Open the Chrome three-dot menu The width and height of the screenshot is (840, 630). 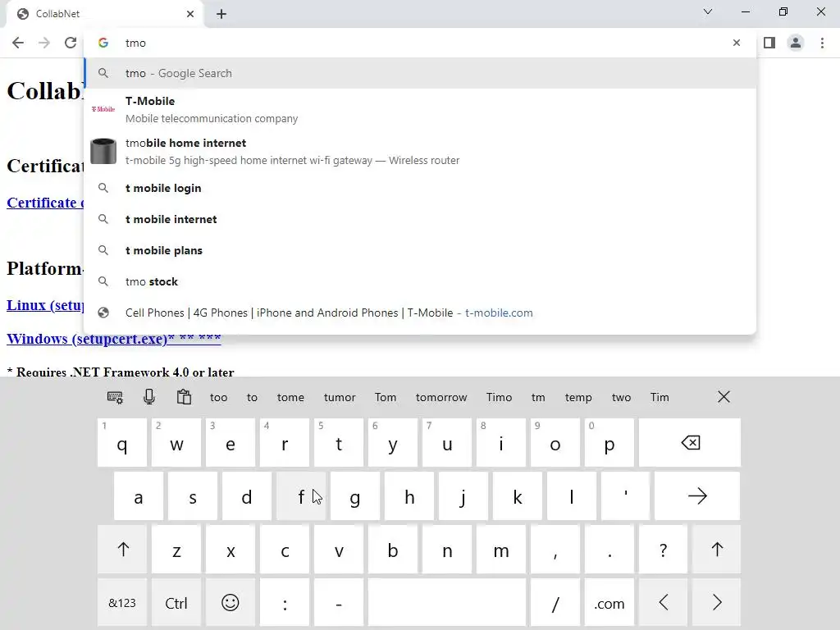[822, 43]
